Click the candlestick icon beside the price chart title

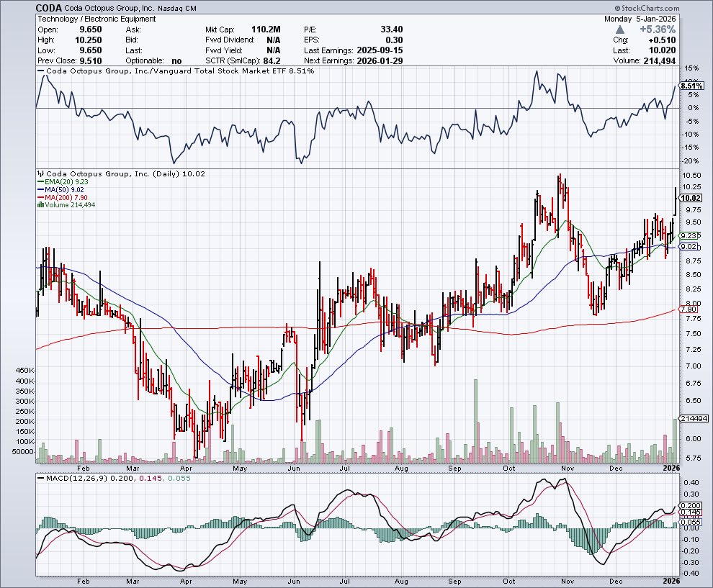coord(40,173)
